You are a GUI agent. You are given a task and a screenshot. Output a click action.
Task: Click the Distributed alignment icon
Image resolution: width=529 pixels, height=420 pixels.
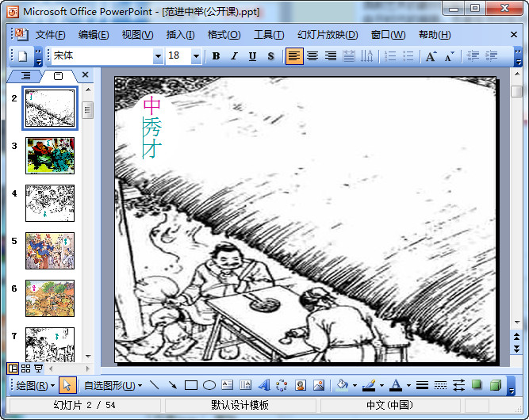(349, 56)
